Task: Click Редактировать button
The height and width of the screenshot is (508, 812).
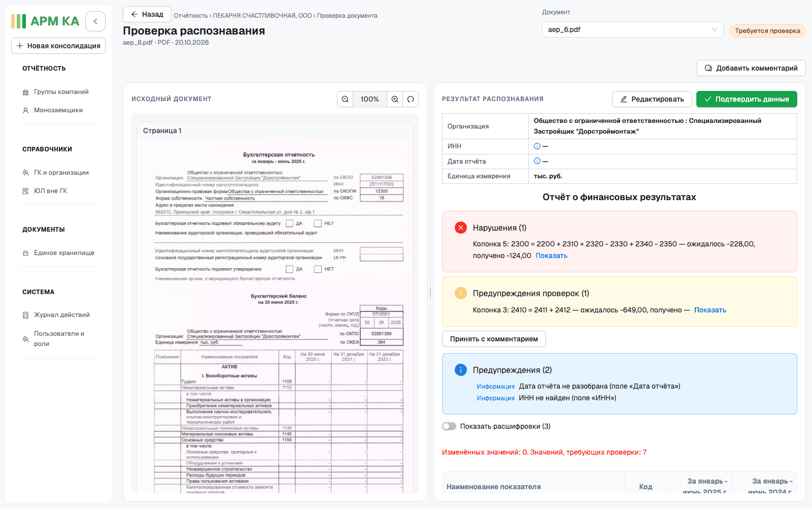Action: click(652, 99)
